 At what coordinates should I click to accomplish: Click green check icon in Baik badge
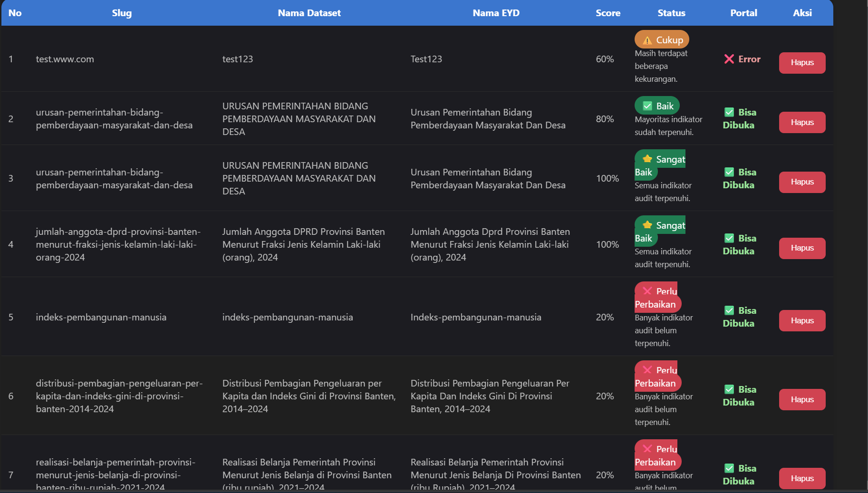[x=647, y=106]
